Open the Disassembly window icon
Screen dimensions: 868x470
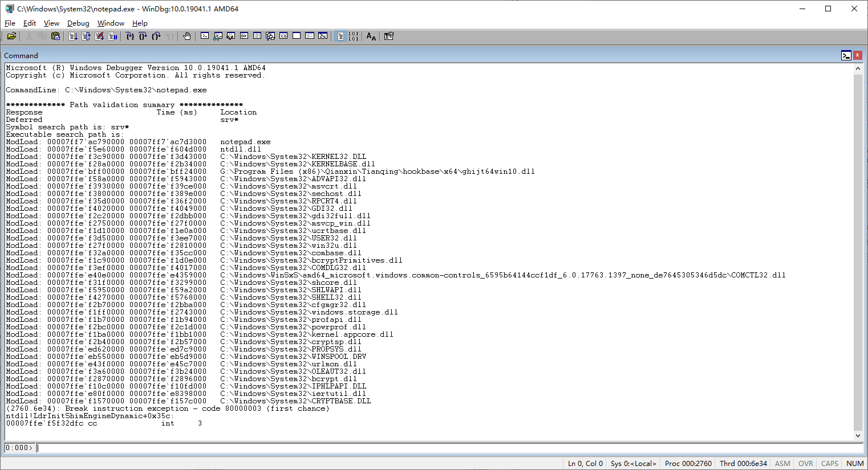click(283, 36)
